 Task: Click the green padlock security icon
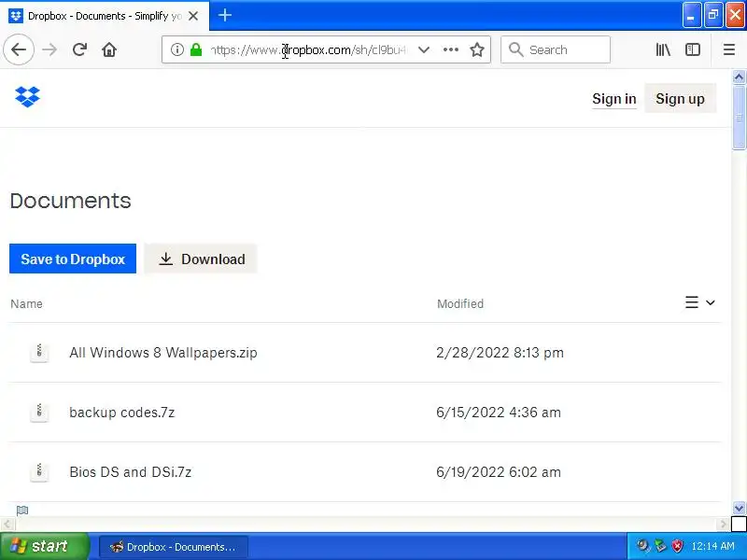coord(196,49)
